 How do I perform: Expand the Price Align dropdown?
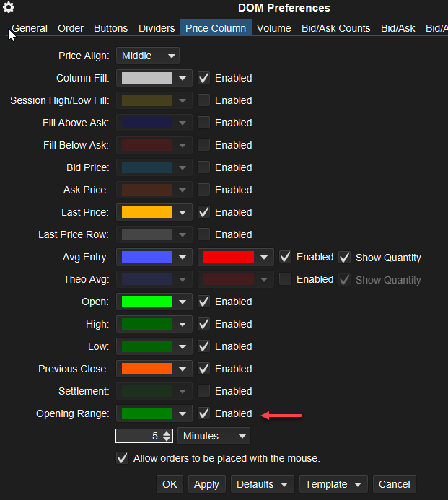(x=147, y=56)
